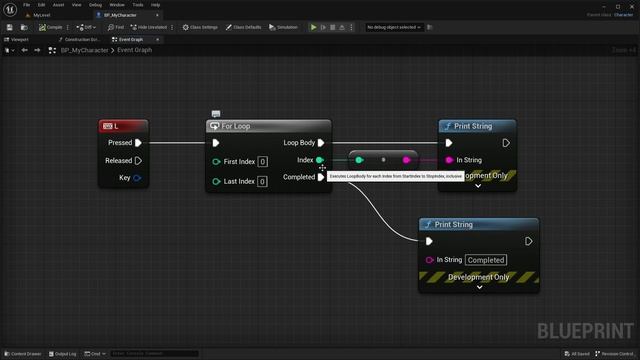Open Hide Unrelated options menu
The image size is (640, 360).
[172, 27]
